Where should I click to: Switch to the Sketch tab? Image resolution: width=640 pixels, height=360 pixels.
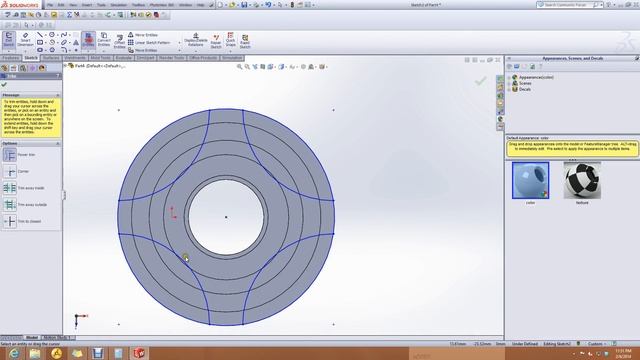tap(31, 58)
